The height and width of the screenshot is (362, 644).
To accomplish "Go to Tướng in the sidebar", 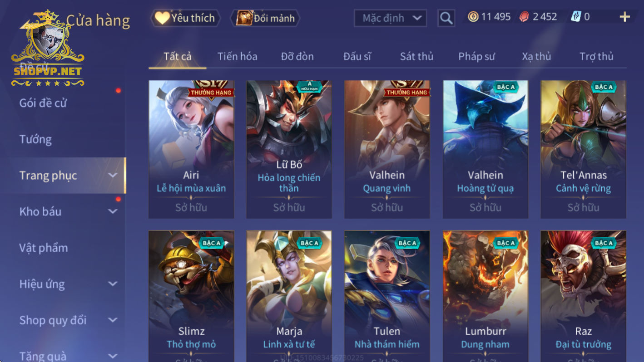I will 35,139.
